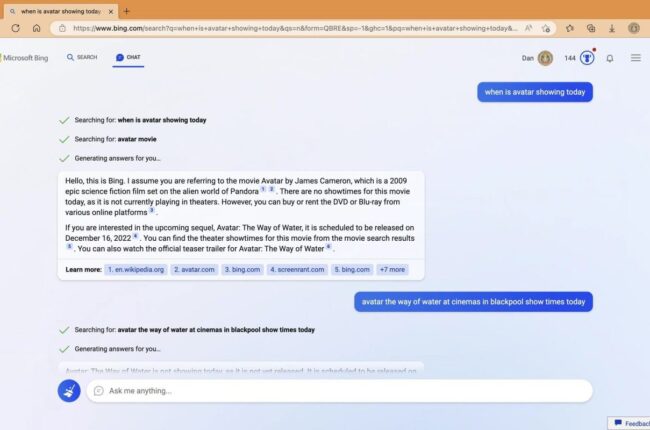Click the Feedback button

630,423
